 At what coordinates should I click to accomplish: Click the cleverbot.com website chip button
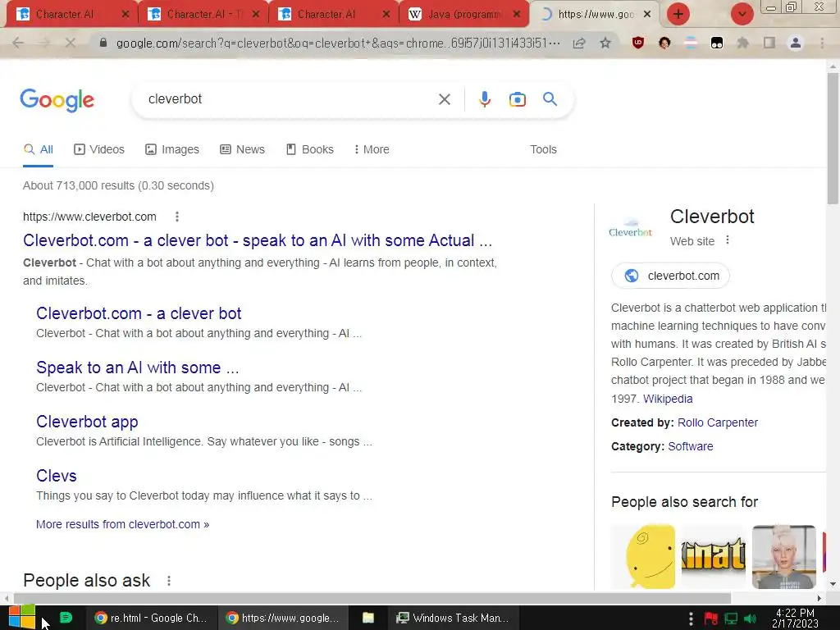[x=670, y=276]
